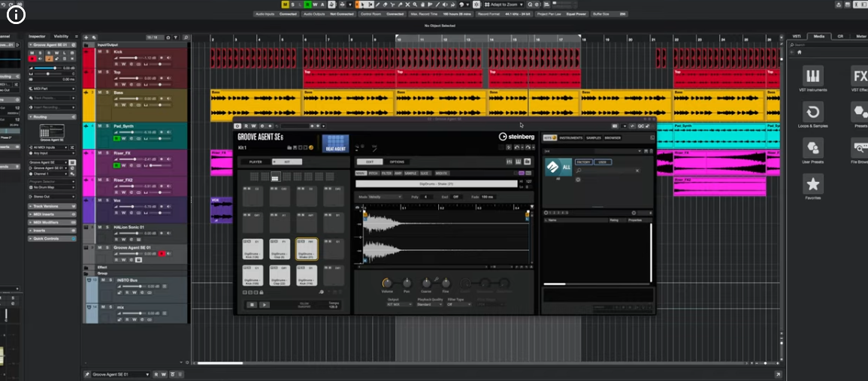
Task: Open the Instruments tab in Groove Agent
Action: (x=570, y=138)
